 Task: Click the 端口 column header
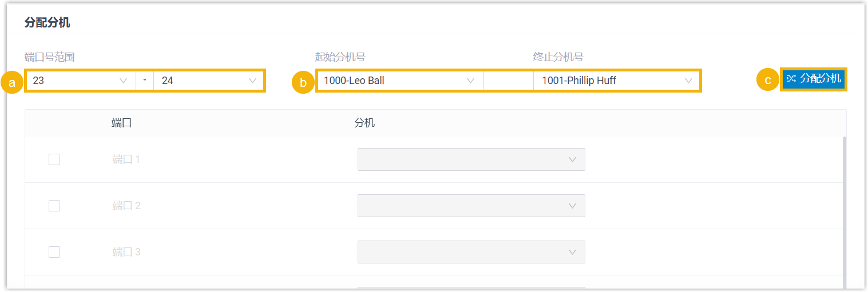[122, 123]
